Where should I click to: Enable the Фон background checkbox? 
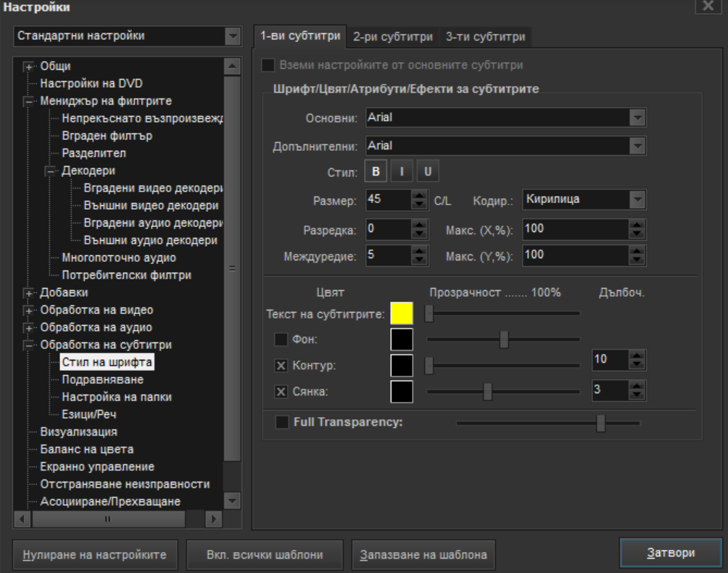(x=281, y=338)
